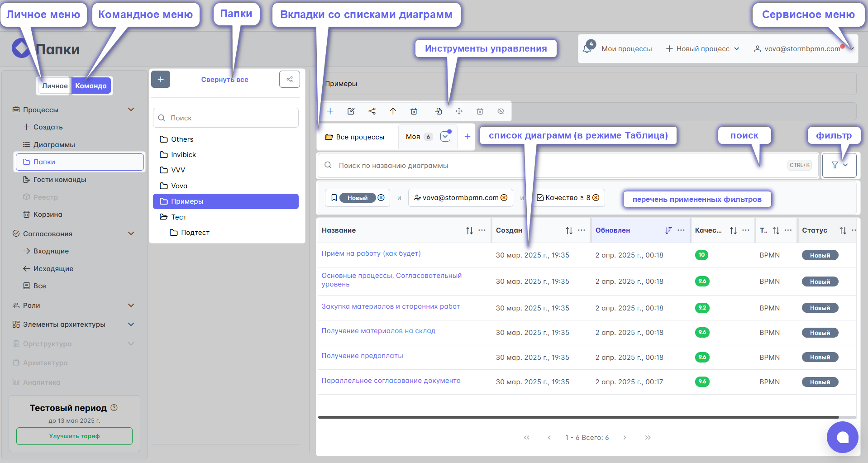The height and width of the screenshot is (463, 868).
Task: Jump to the first page of the table
Action: [527, 437]
